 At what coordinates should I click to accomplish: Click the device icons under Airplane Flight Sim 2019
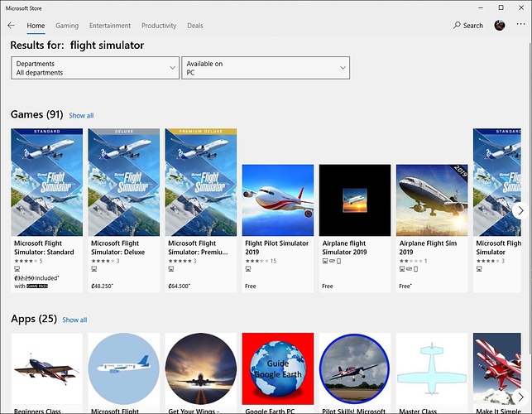pyautogui.click(x=409, y=269)
